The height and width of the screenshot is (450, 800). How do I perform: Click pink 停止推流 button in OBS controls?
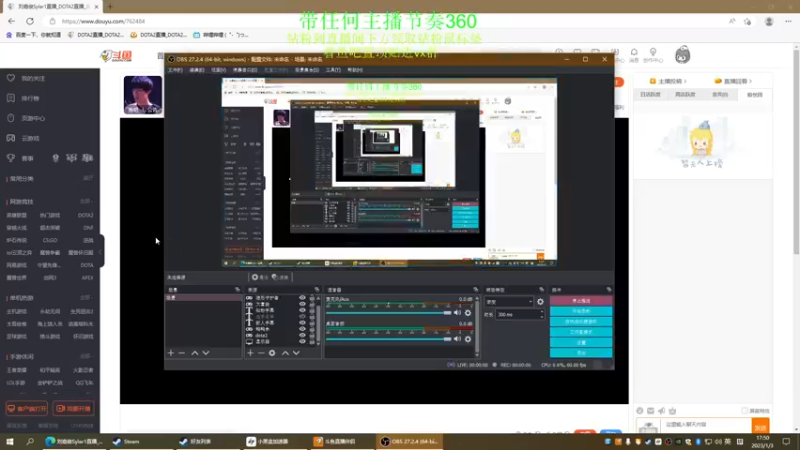(581, 301)
